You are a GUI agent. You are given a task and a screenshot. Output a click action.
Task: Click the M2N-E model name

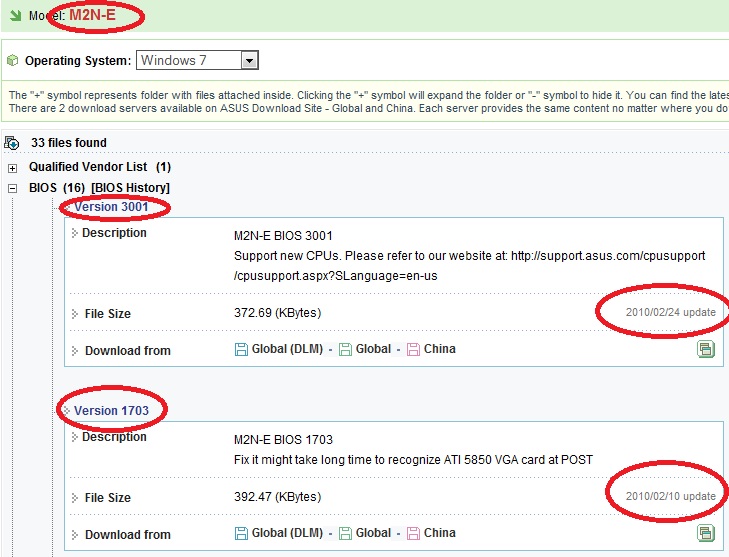coord(92,15)
